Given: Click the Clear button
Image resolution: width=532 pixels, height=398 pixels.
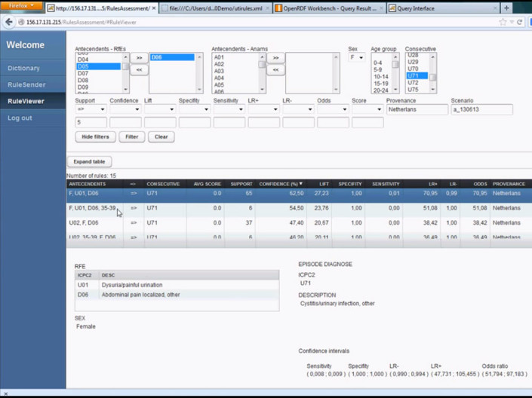Looking at the screenshot, I should 161,136.
